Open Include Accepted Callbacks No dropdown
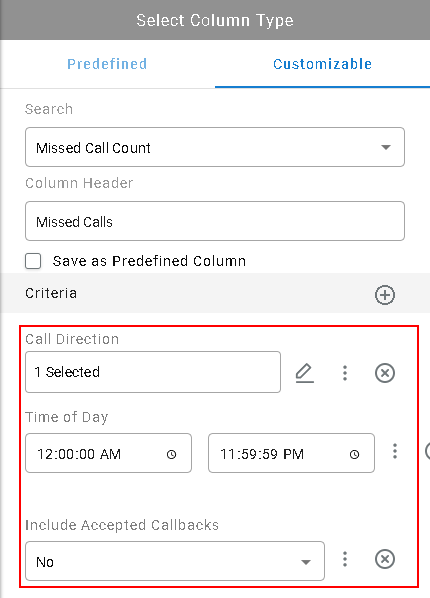The height and width of the screenshot is (598, 430). pos(175,561)
